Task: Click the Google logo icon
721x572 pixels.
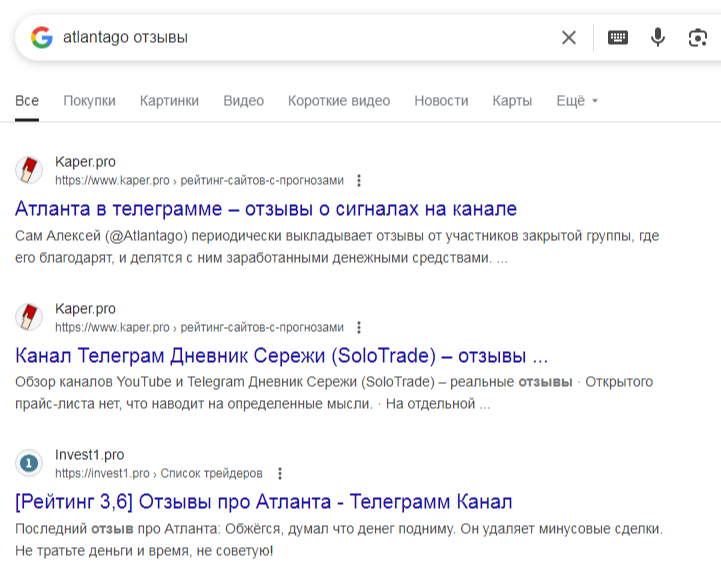Action: pos(42,37)
